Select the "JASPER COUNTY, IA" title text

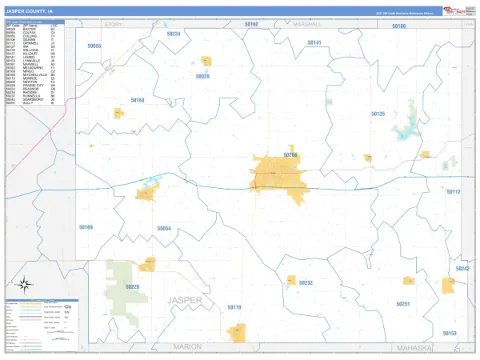click(x=29, y=11)
